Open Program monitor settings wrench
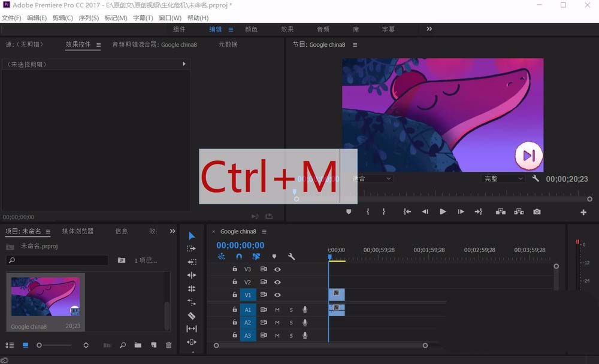Viewport: 599px width, 364px height. click(536, 178)
